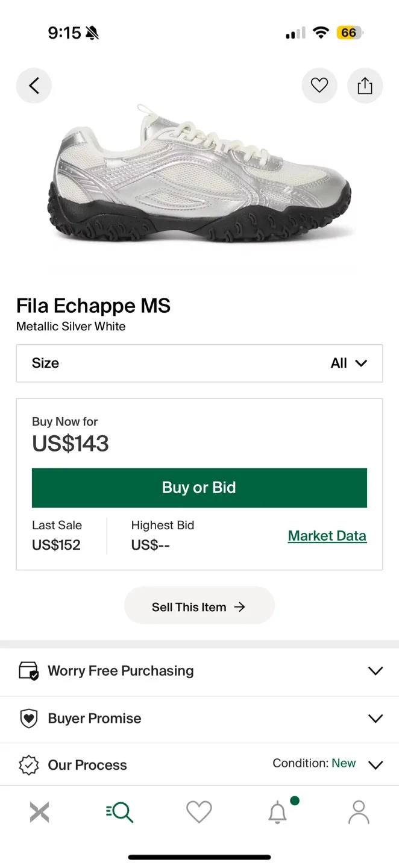399x868 pixels.
Task: Tap the X icon in the bottom bar
Action: coord(39,812)
